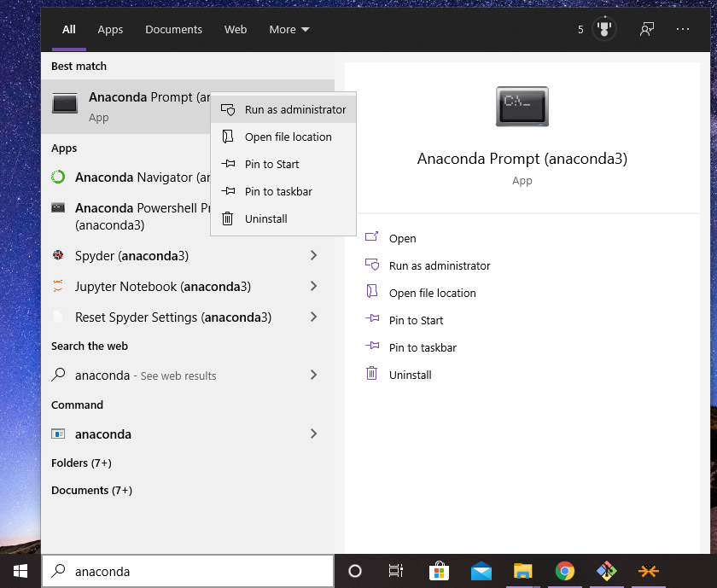Click Pin to taskbar in right pane
The height and width of the screenshot is (588, 717).
coord(423,348)
